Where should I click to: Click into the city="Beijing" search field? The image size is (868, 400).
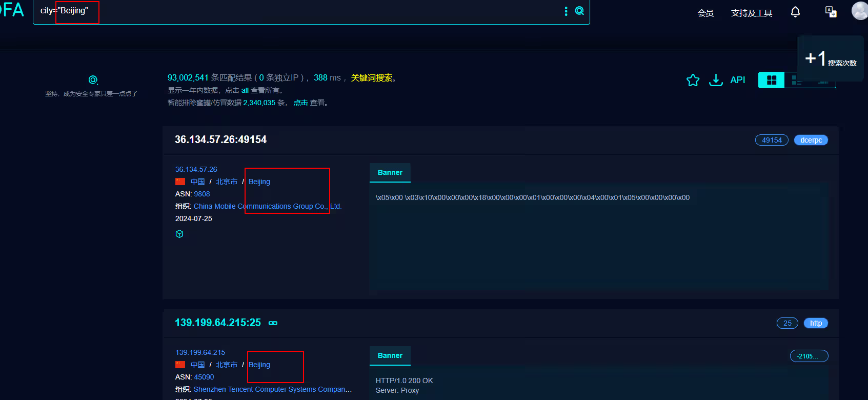point(308,11)
